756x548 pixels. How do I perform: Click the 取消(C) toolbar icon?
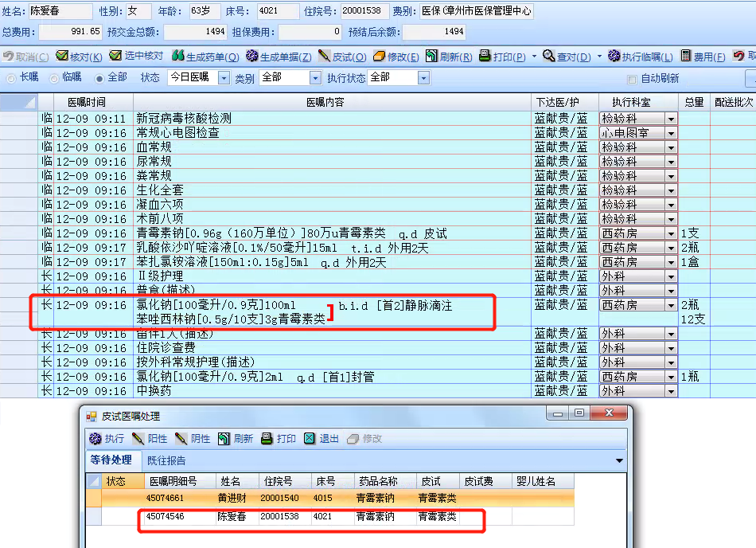[8, 57]
